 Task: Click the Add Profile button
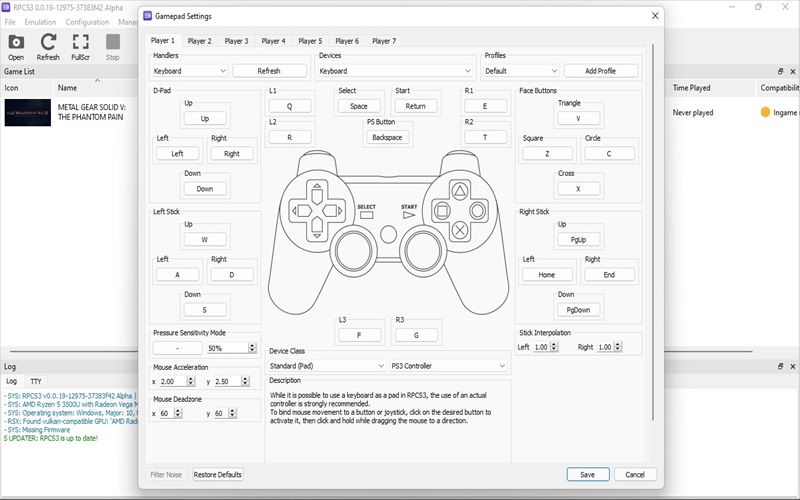click(601, 71)
